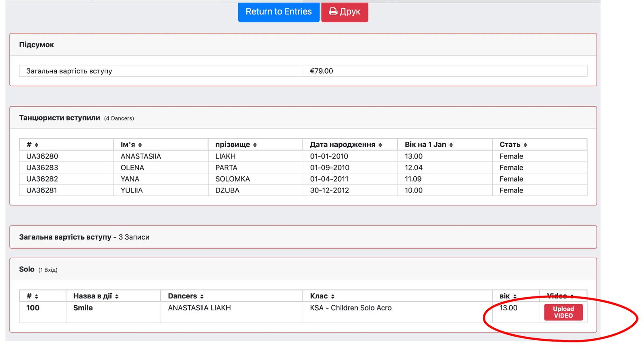644x348 pixels.
Task: Sort dancers by Вік на 1 Jan arrows
Action: (x=451, y=145)
